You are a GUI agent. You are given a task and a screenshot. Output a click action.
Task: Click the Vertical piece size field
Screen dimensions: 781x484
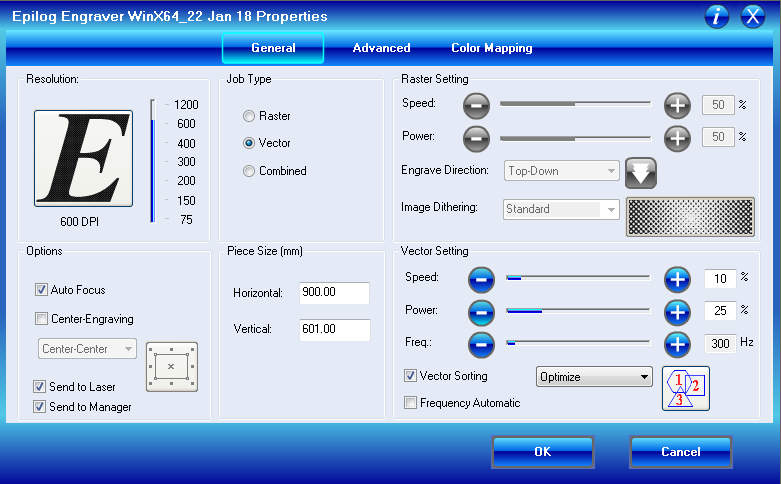click(x=334, y=329)
